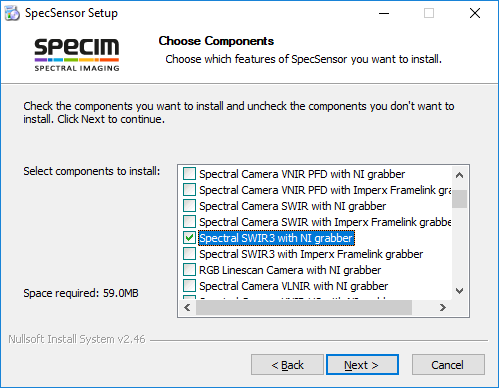Image resolution: width=499 pixels, height=388 pixels.
Task: Enable Spectral SWIR3 with Imperx Framelink grabber
Action: [x=189, y=254]
